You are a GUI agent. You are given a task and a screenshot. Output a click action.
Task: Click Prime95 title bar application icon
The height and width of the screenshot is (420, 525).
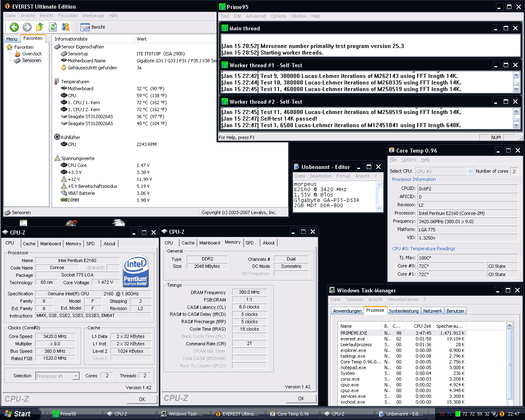222,7
